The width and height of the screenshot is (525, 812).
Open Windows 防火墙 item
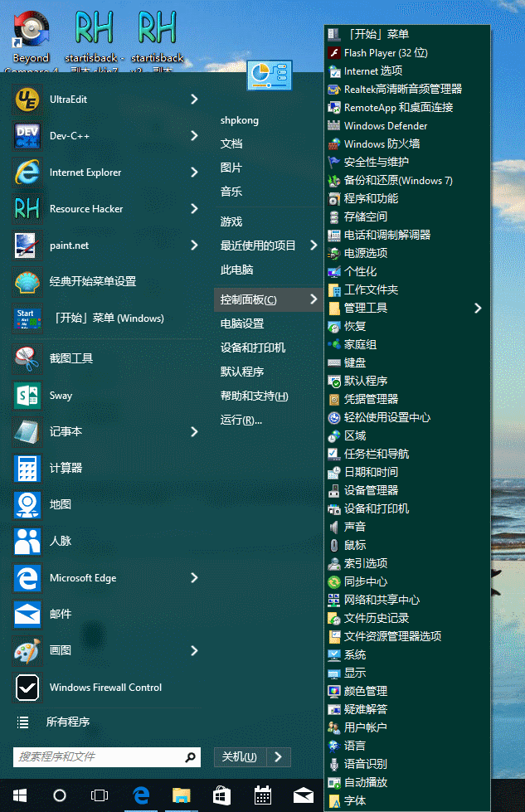click(407, 144)
